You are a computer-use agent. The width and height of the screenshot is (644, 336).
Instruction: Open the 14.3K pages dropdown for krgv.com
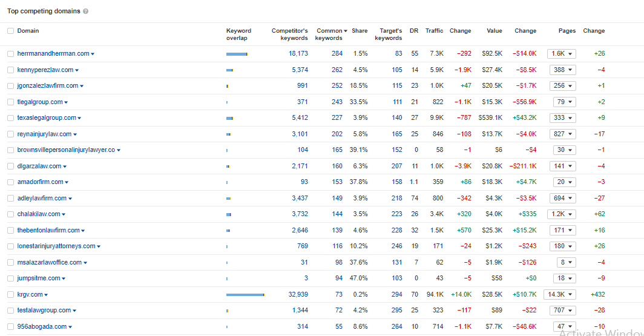coord(559,294)
